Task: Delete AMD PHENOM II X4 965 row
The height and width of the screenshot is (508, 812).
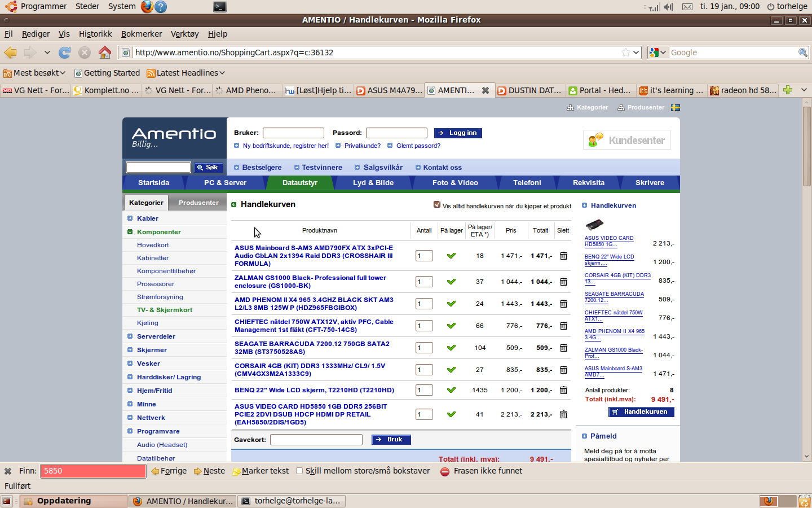Action: click(563, 304)
